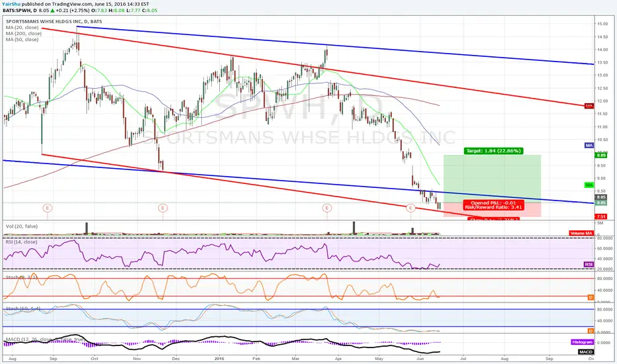Select the MA (20, close) indicator legend
This screenshot has width=617, height=364.
click(x=22, y=28)
